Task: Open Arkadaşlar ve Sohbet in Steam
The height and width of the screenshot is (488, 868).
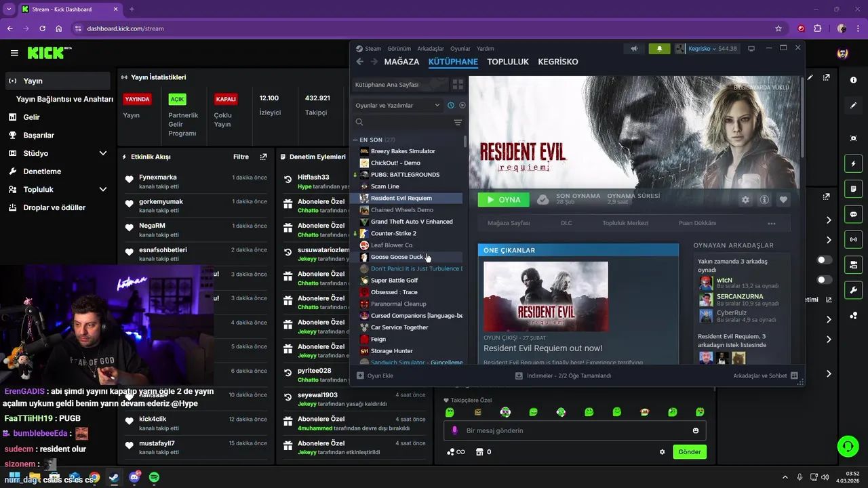Action: click(765, 375)
